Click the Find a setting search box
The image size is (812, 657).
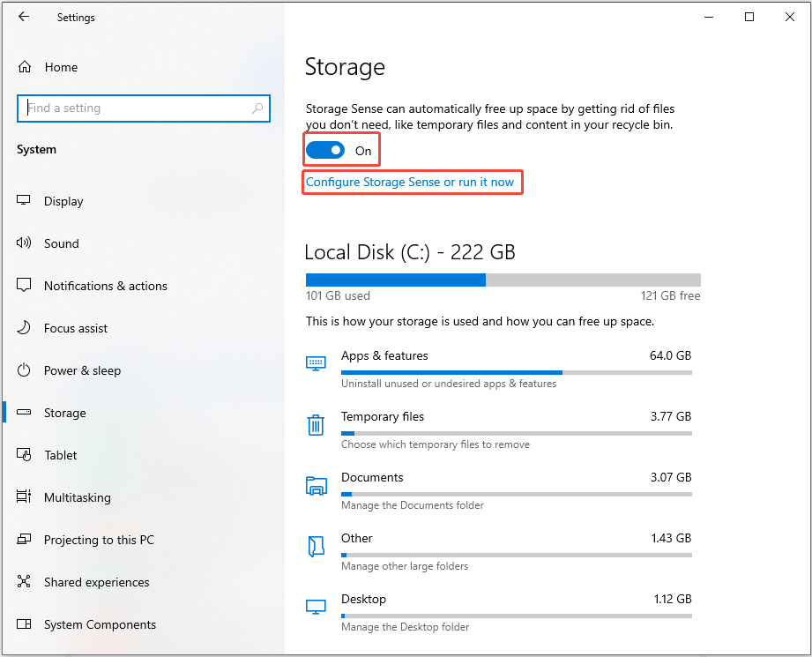coord(144,108)
